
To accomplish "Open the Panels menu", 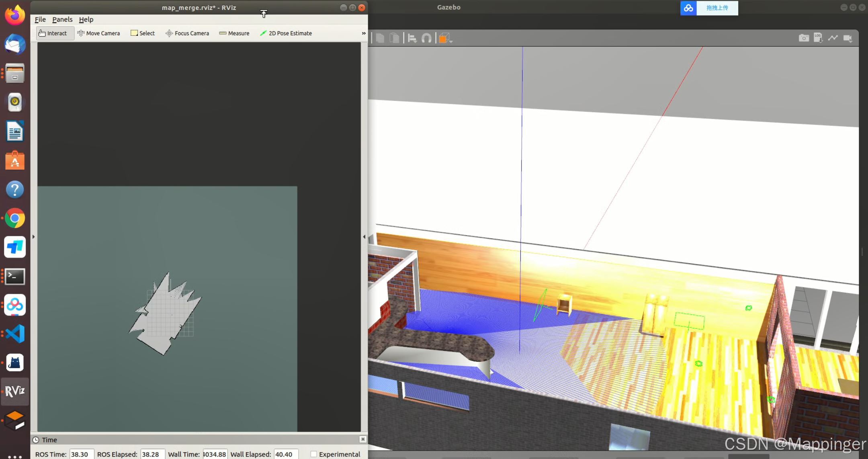I will tap(62, 19).
